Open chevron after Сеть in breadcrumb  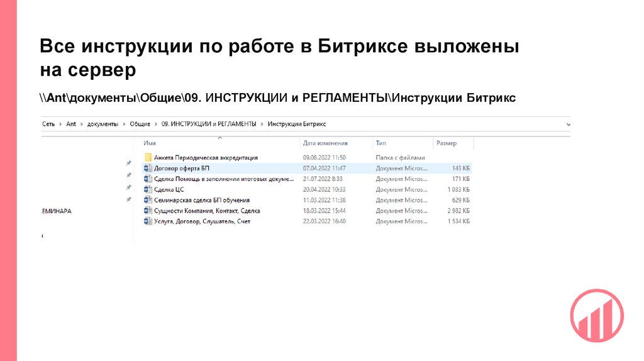point(60,124)
